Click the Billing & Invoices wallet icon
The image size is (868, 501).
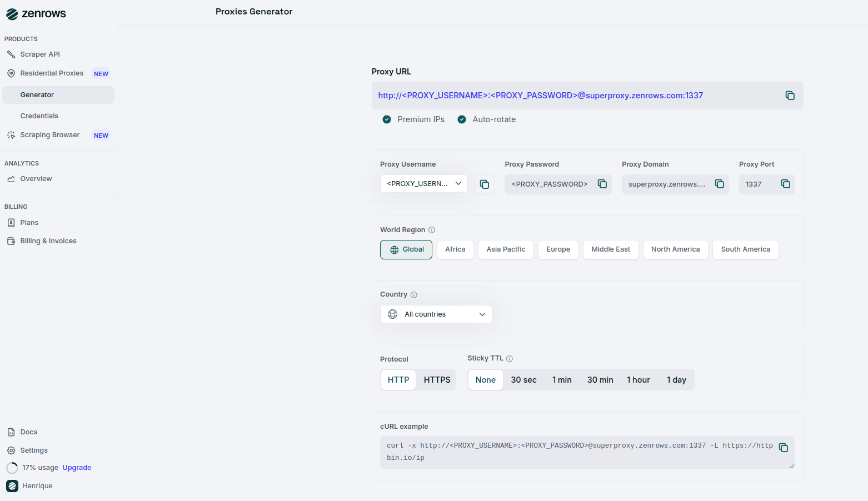[11, 241]
